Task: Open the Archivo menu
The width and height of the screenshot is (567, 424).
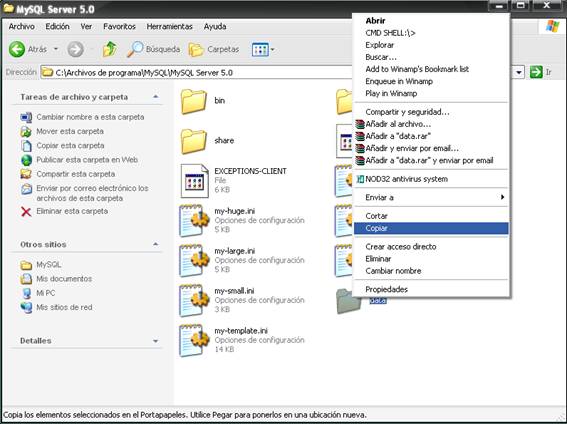Action: pos(22,26)
